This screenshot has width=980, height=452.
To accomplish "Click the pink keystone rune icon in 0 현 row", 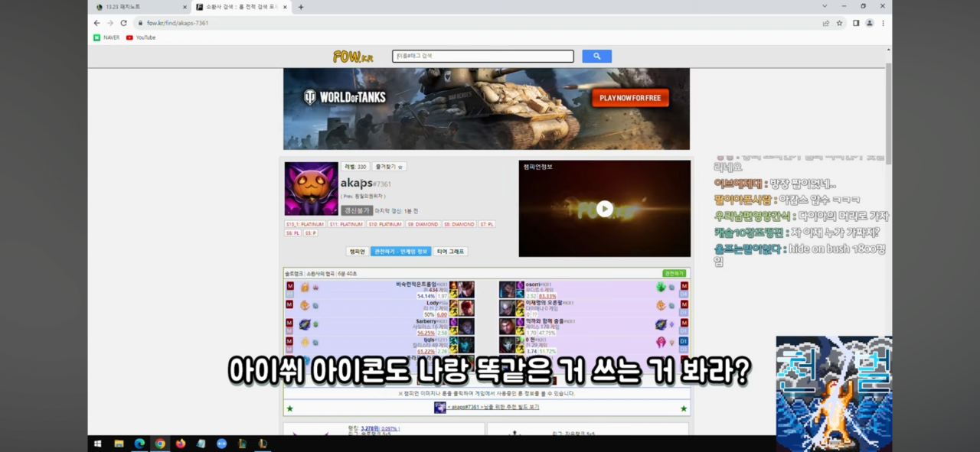I will (661, 343).
